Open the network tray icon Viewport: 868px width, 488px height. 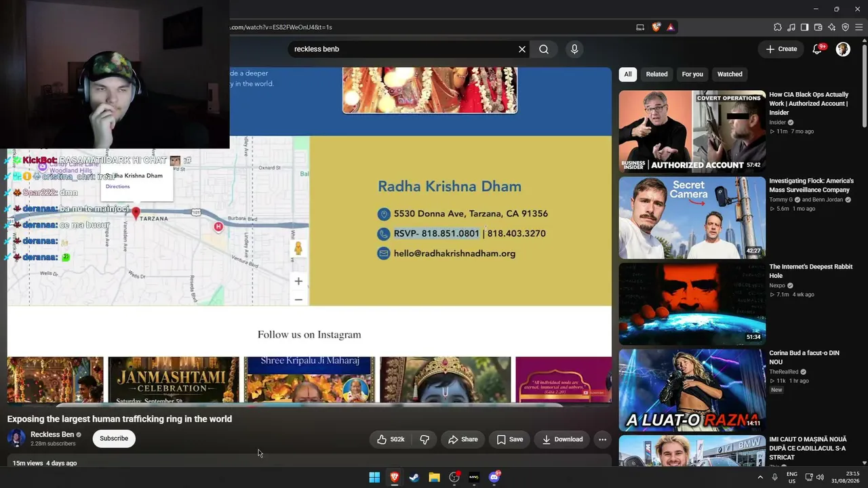pos(809,477)
